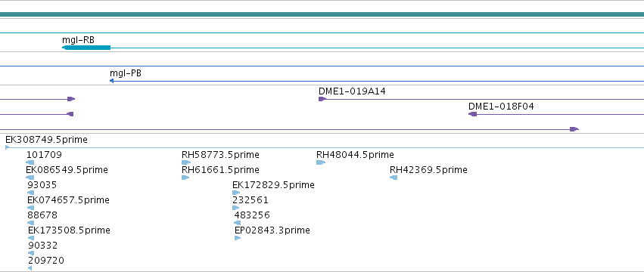
Task: Select the 209720 feature label
Action: [46, 261]
